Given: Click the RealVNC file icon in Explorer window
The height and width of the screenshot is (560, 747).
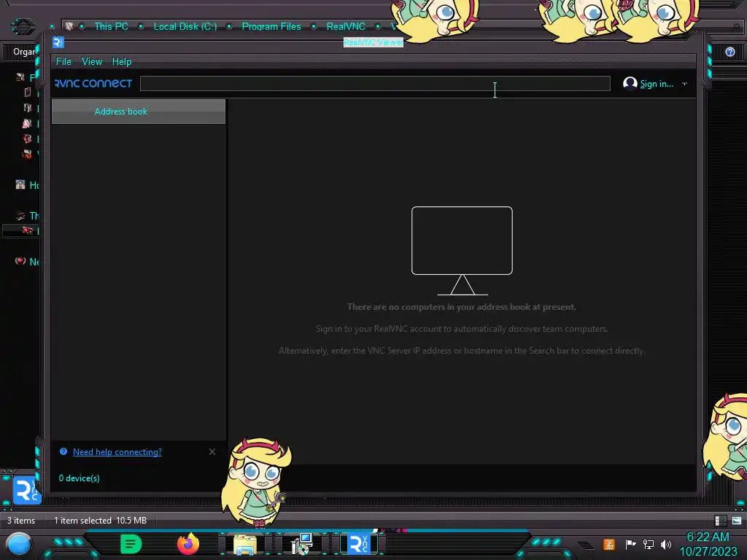Looking at the screenshot, I should pyautogui.click(x=27, y=491).
